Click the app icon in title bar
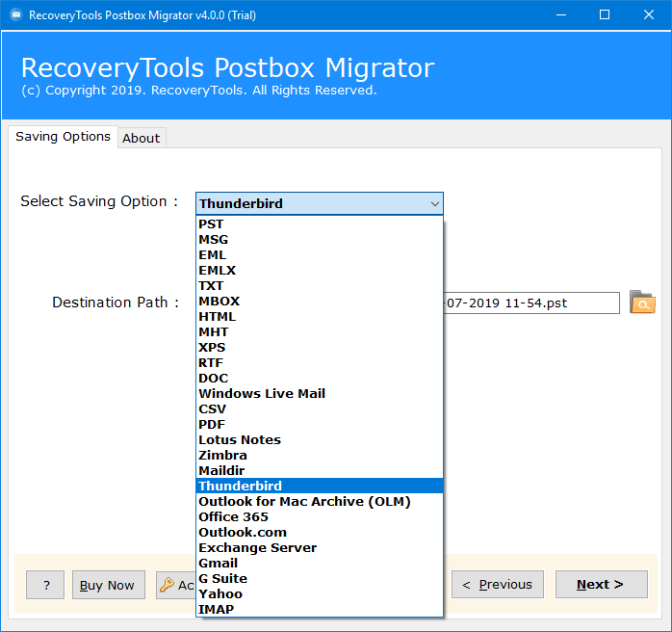The width and height of the screenshot is (672, 632). point(14,14)
